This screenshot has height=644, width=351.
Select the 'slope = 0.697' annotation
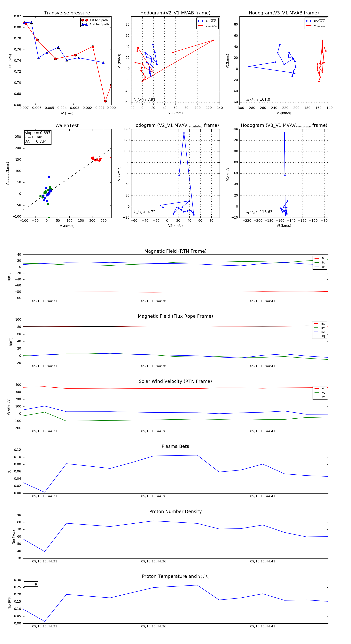(x=37, y=133)
